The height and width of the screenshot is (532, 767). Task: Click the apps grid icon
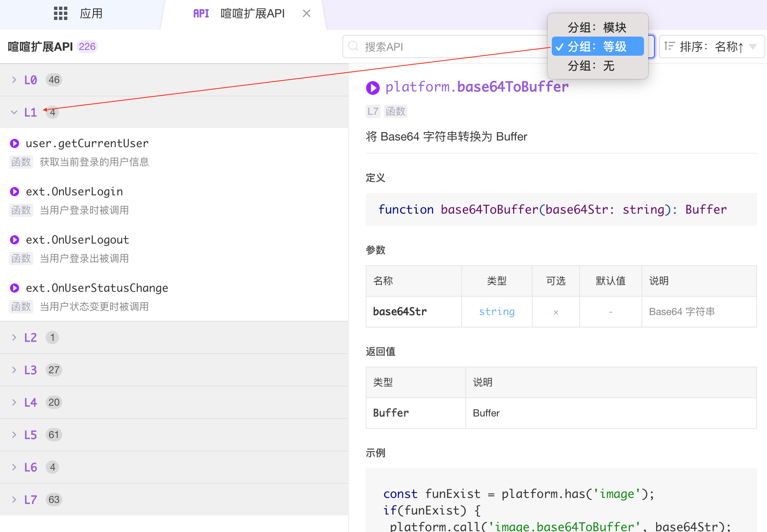[x=61, y=14]
